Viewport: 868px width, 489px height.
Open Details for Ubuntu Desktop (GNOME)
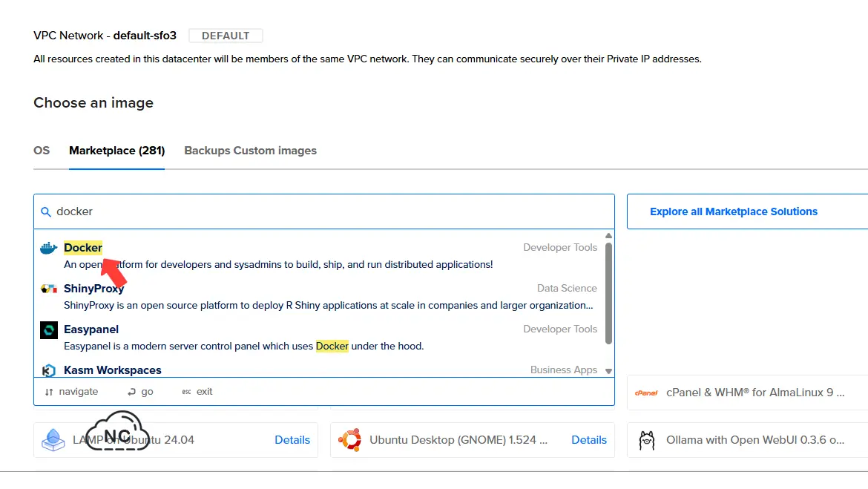point(589,440)
